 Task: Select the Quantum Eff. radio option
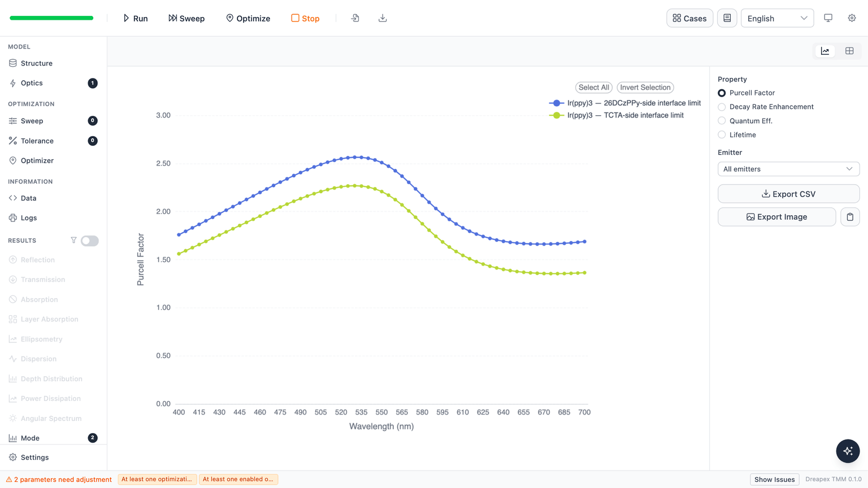click(722, 120)
